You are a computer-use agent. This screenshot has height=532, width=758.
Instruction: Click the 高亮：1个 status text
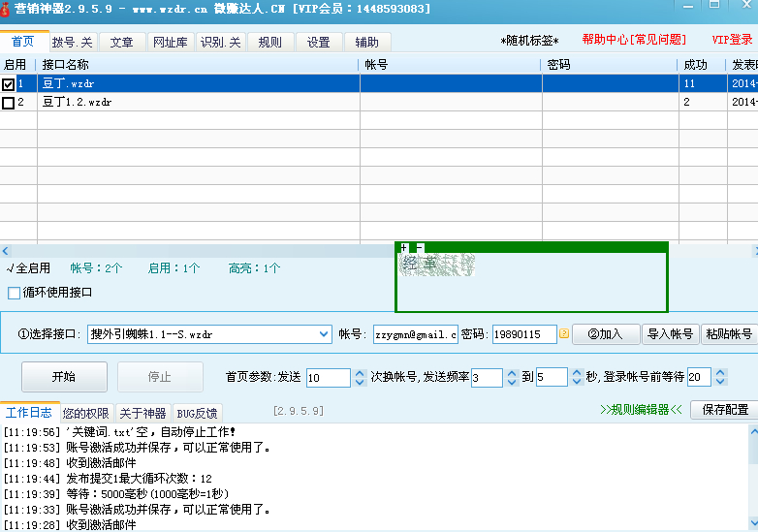(254, 268)
